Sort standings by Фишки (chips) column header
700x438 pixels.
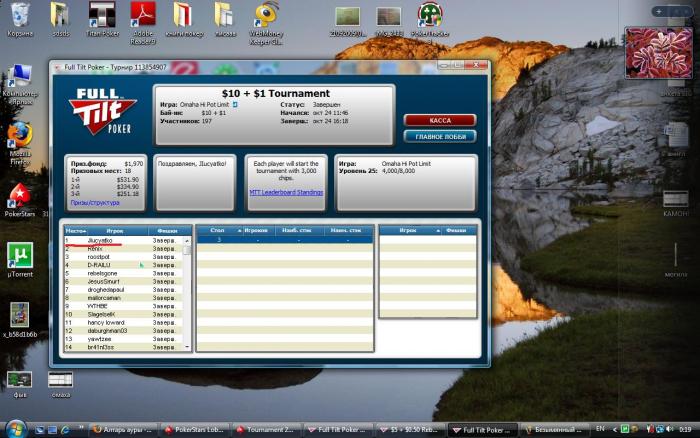[168, 231]
